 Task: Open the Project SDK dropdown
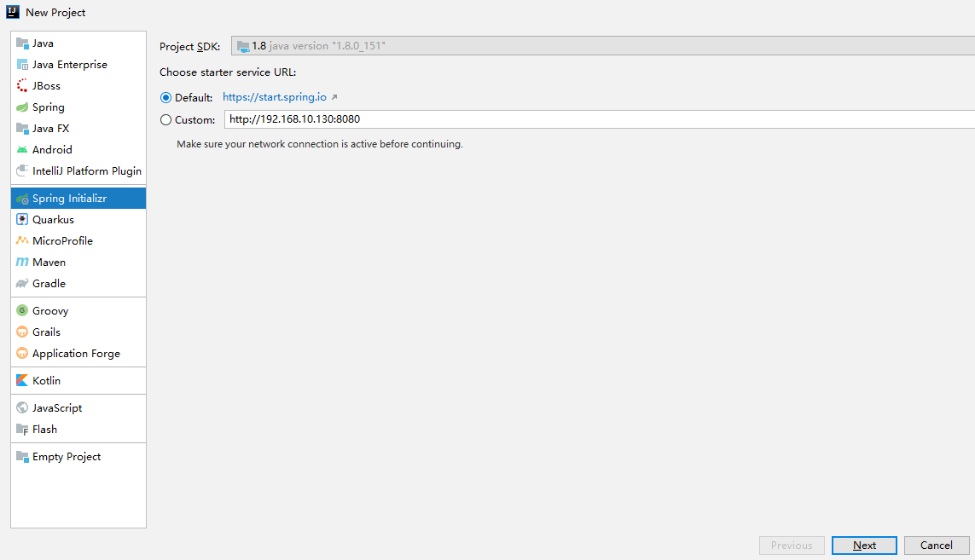click(x=603, y=45)
